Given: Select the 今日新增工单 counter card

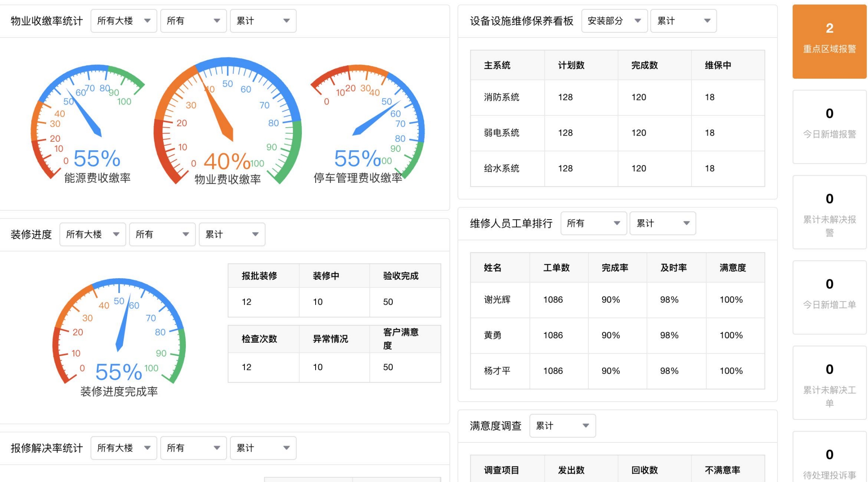Looking at the screenshot, I should tap(829, 297).
